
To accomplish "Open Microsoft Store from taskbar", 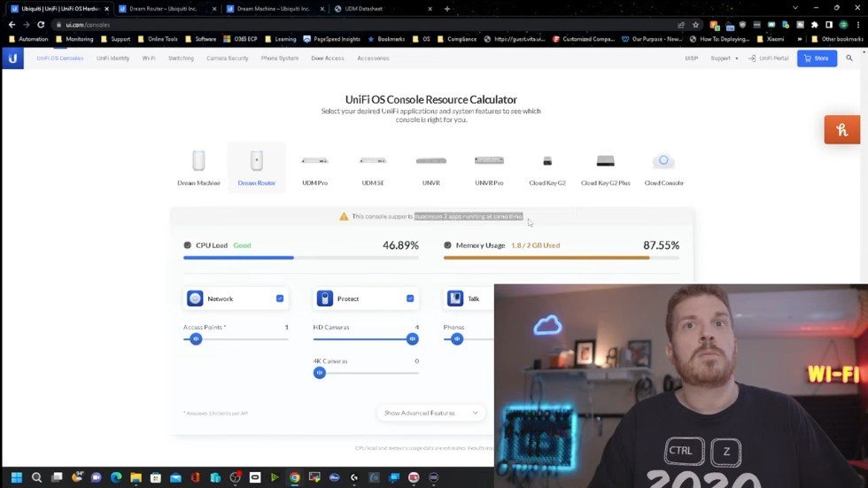I will coord(156,477).
